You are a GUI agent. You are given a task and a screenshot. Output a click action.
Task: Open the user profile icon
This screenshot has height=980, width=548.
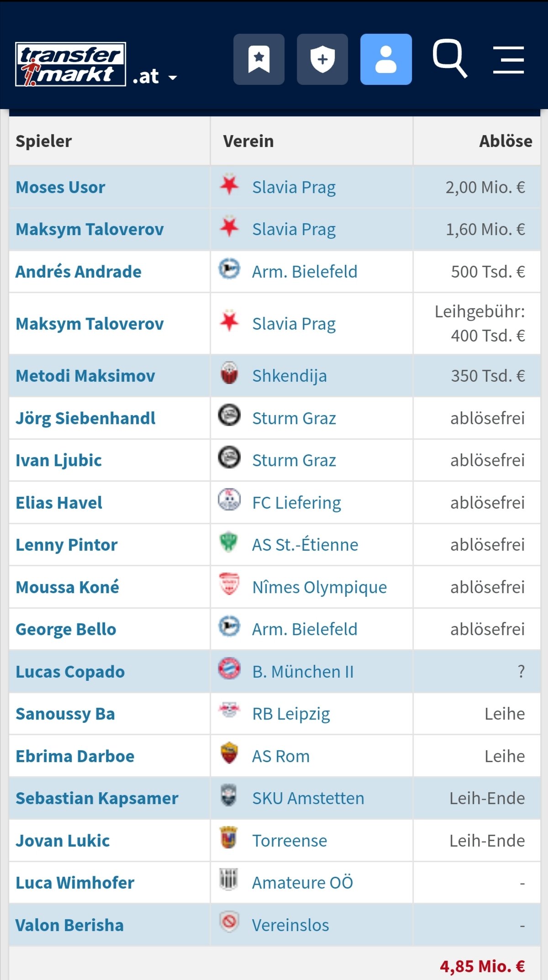[x=386, y=59]
